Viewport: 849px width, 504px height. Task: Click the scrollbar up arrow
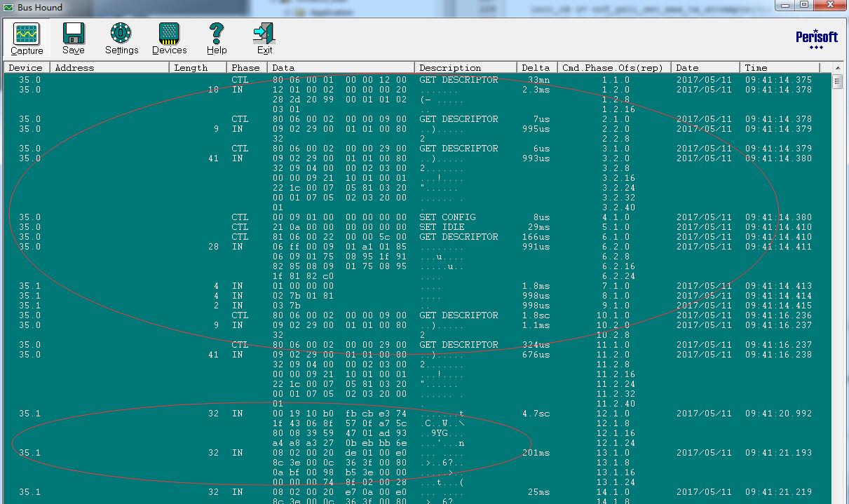[x=837, y=68]
